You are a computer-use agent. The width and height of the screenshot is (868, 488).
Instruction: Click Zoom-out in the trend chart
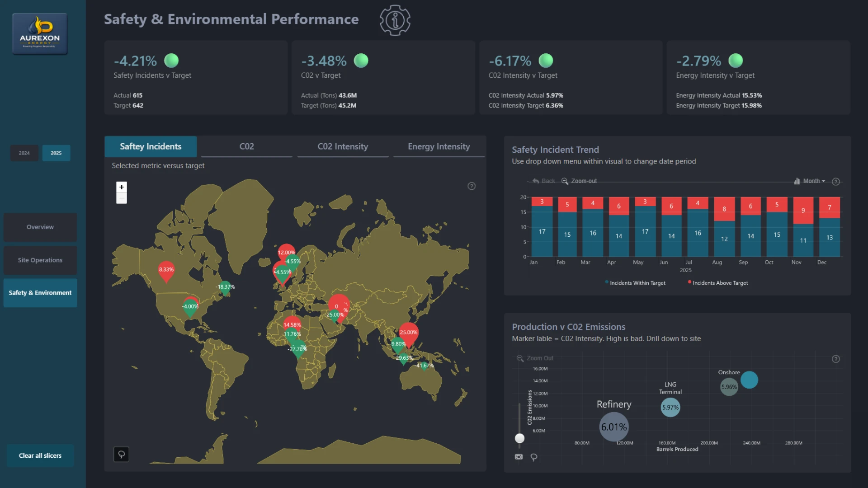[x=579, y=181]
